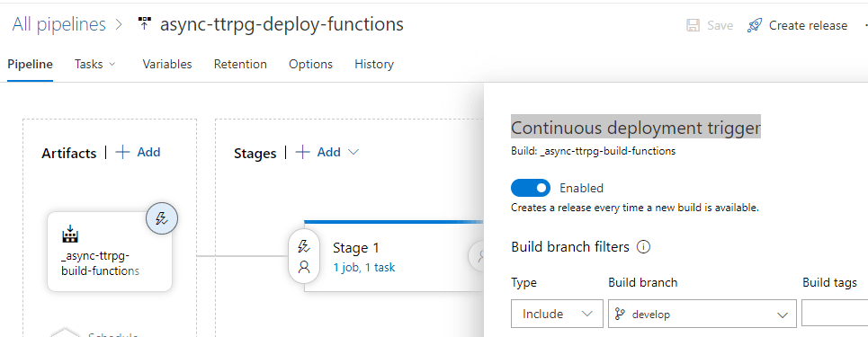868x337 pixels.
Task: Expand the Stages Add chevron menu
Action: (x=353, y=152)
